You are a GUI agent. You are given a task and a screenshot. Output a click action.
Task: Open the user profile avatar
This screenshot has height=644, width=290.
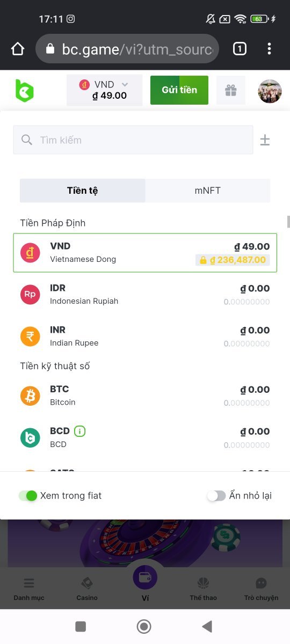270,91
